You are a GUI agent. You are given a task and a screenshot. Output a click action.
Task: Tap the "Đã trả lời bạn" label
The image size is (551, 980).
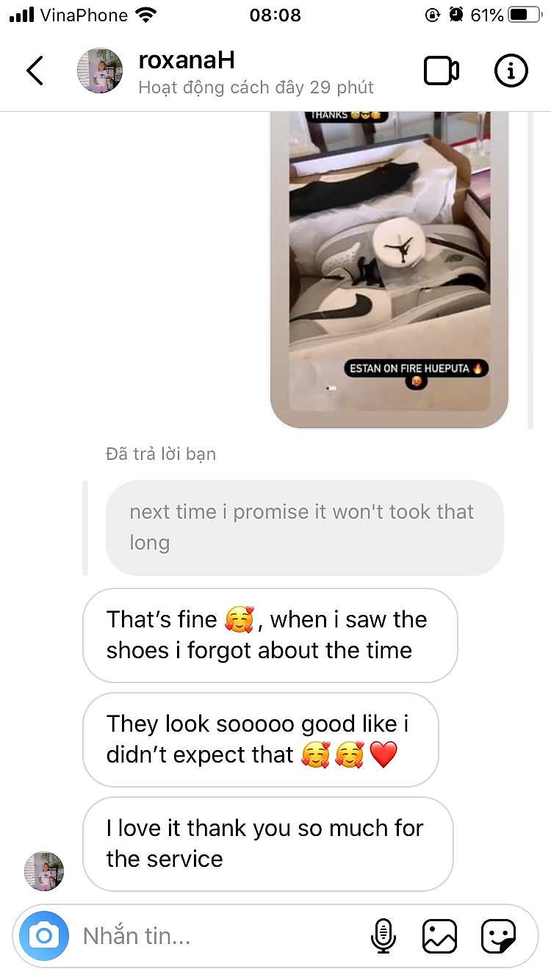[161, 454]
